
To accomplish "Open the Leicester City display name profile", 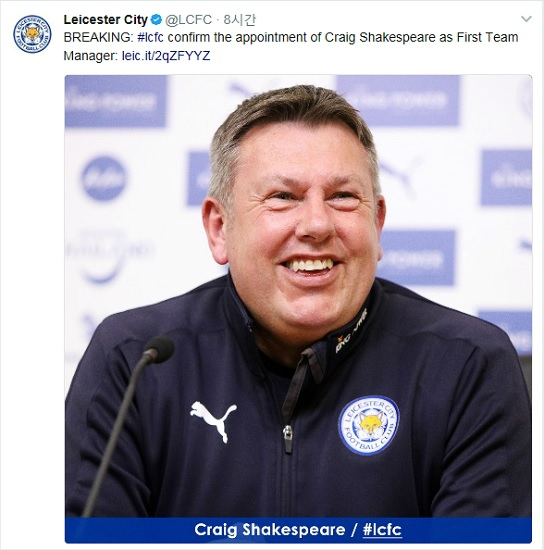I will point(106,20).
